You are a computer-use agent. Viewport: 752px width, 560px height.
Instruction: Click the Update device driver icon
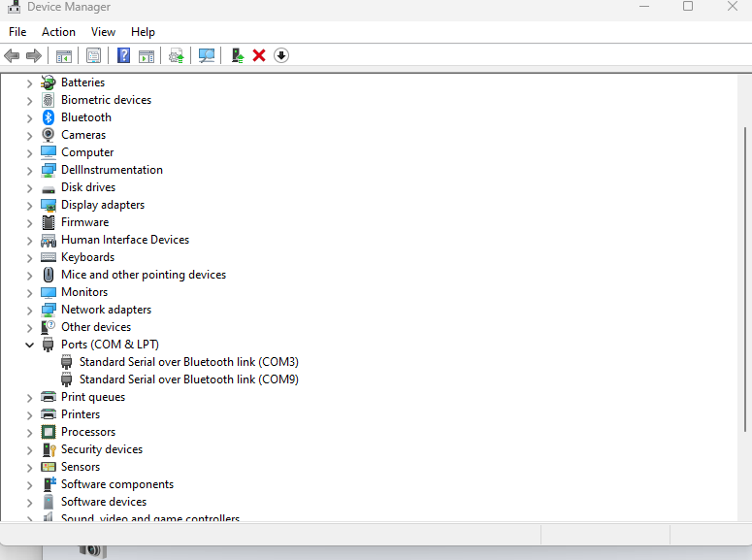176,55
